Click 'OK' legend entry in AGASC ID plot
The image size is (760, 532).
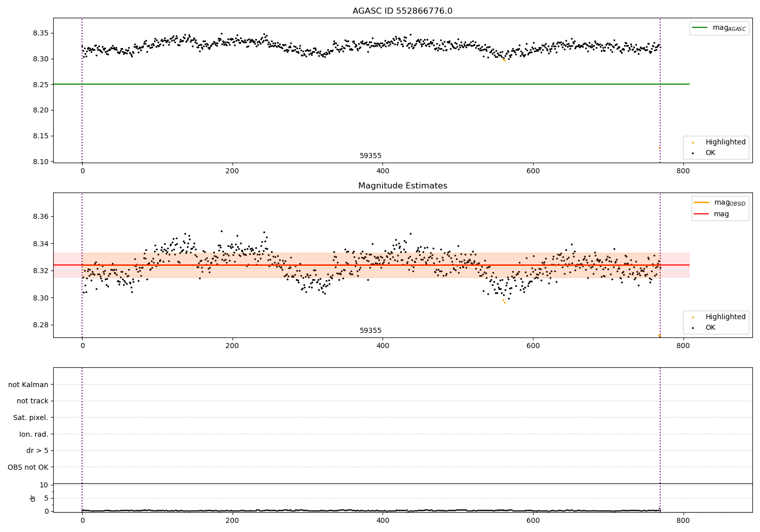pyautogui.click(x=710, y=153)
